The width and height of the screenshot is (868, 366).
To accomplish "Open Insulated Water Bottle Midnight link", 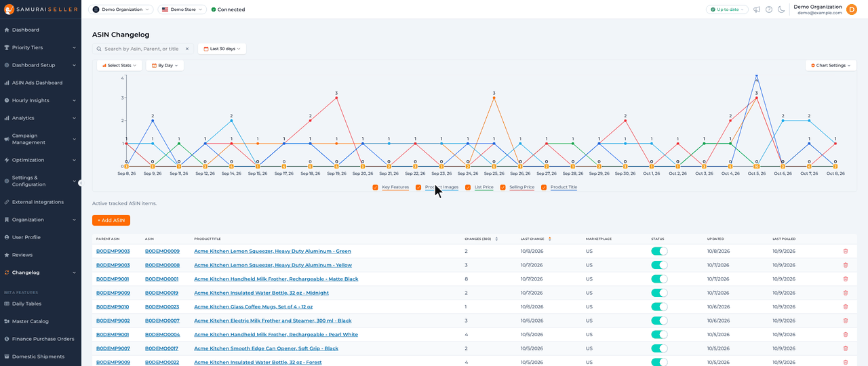I will point(262,293).
